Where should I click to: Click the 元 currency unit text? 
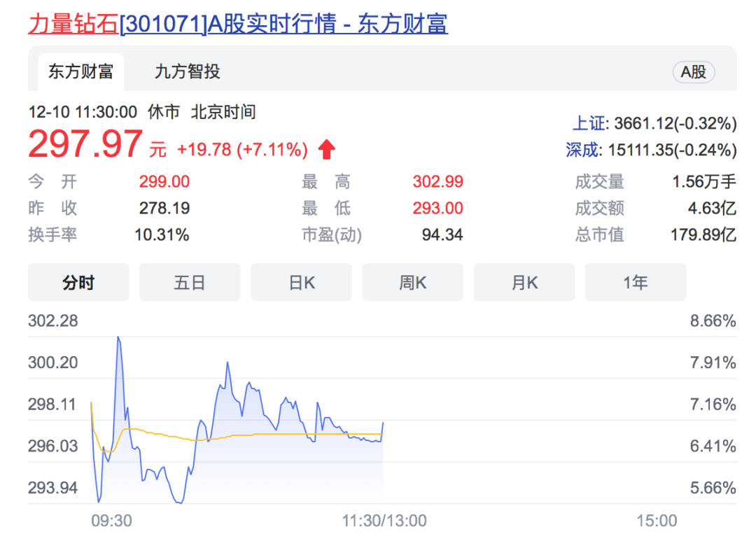pos(157,149)
